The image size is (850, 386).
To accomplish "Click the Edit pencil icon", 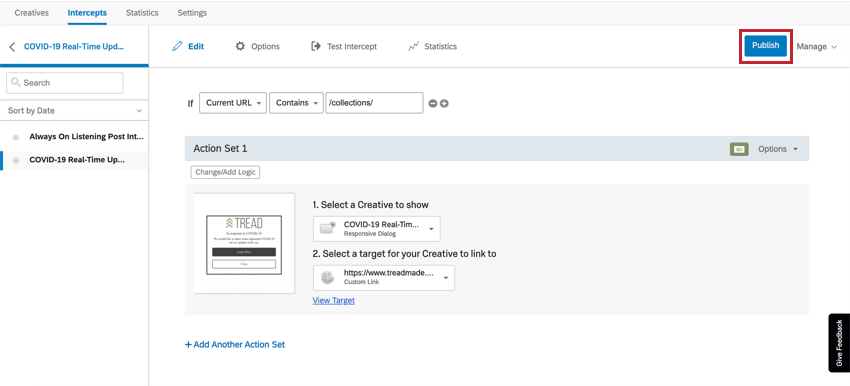I will tap(177, 47).
